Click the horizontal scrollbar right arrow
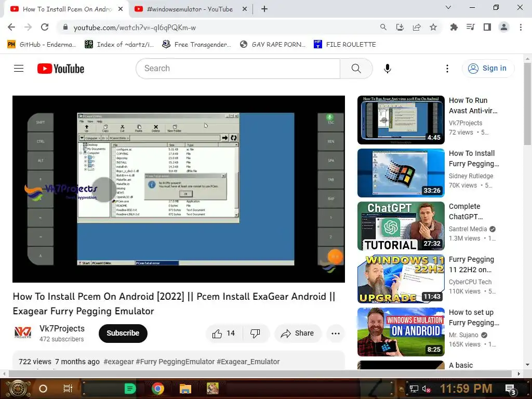This screenshot has height=399, width=532. click(518, 374)
